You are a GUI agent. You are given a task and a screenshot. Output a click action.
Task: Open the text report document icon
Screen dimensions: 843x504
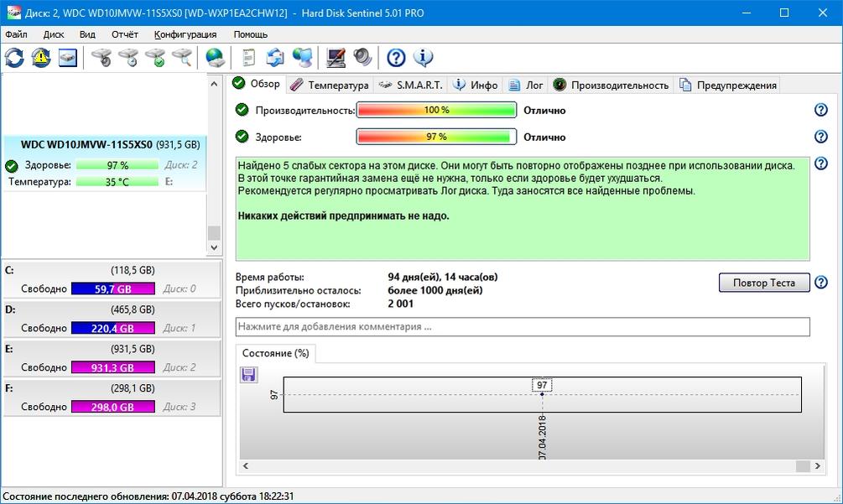tap(248, 58)
